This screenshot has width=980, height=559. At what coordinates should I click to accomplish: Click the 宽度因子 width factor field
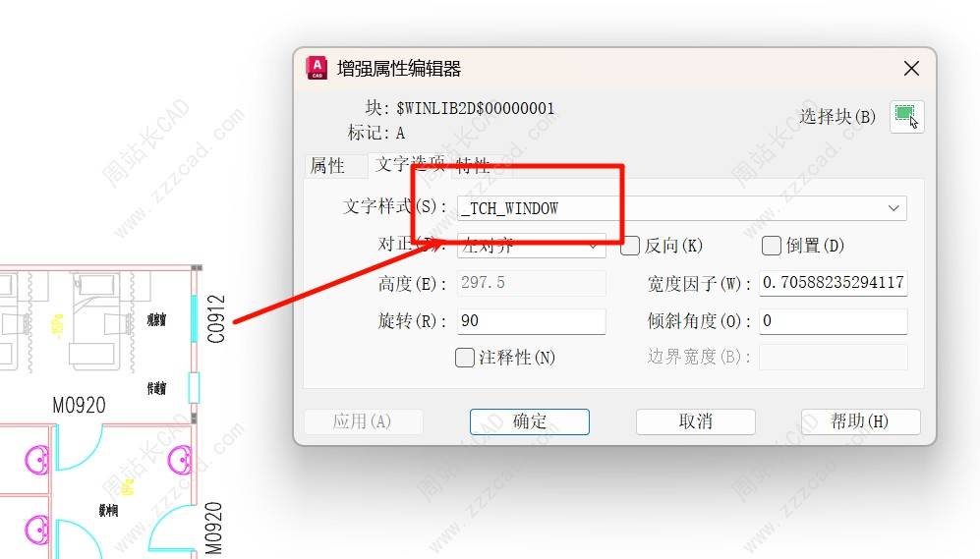834,283
